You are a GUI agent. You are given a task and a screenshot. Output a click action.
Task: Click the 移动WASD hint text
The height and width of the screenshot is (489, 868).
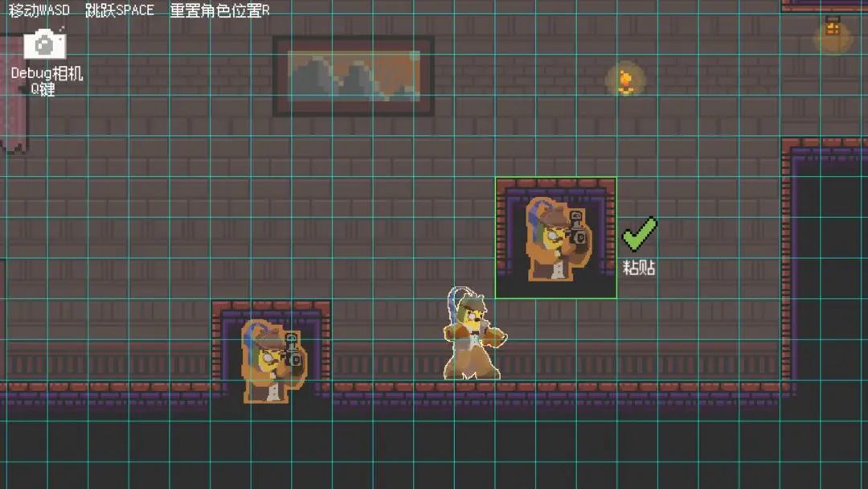point(39,10)
